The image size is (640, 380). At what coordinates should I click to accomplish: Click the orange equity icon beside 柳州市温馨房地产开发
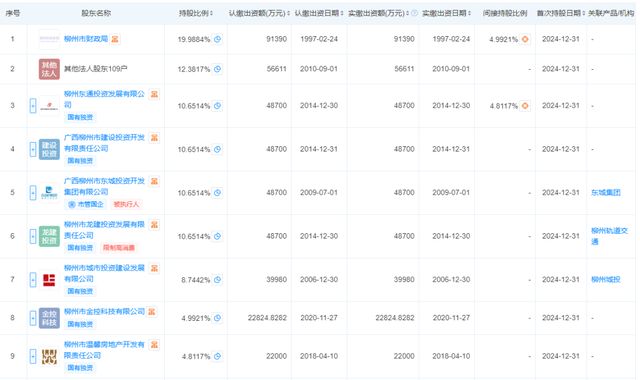154,345
